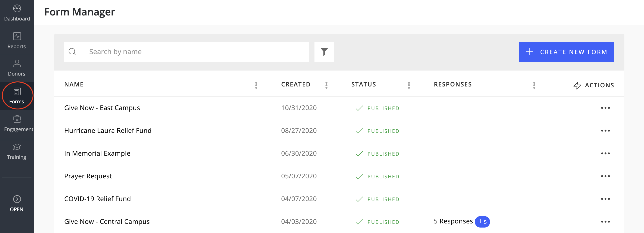Open STATUS column options menu
Viewport: 644px width, 233px height.
409,85
